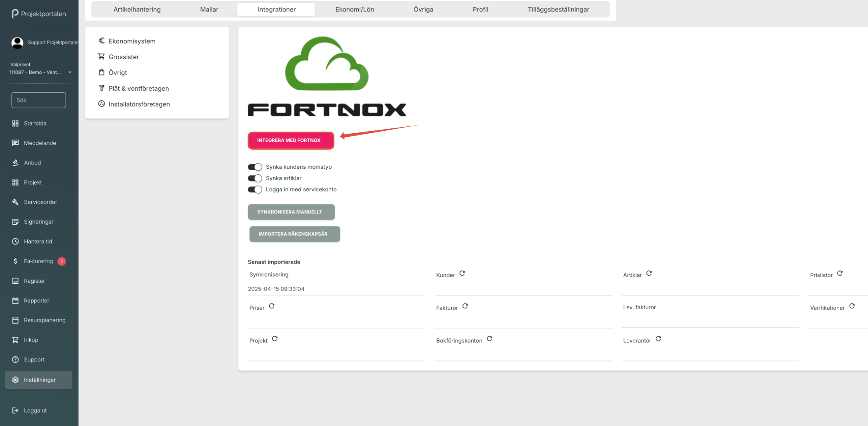Click the Fortnox logo image
The height and width of the screenshot is (426, 868).
[x=327, y=76]
